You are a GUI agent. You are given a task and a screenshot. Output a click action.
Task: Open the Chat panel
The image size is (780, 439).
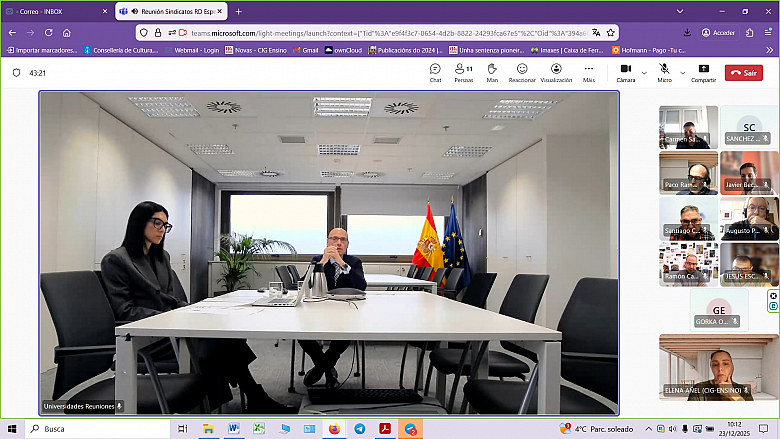[435, 72]
